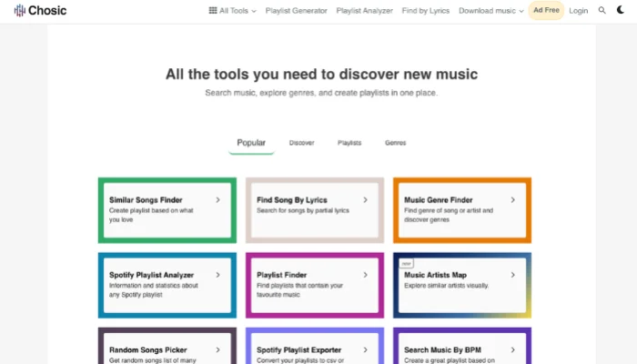637x364 pixels.
Task: Click the All Tools grid icon
Action: (x=213, y=11)
